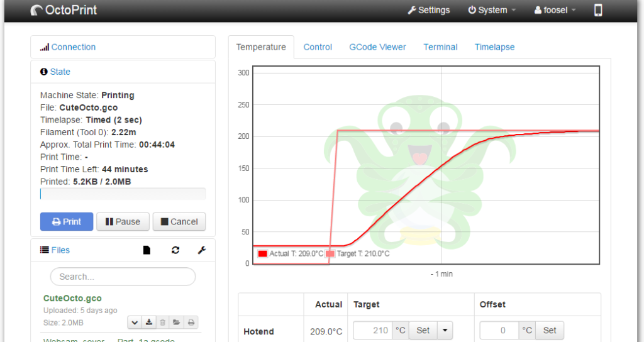This screenshot has height=342, width=644.
Task: Open the Settings wrench menu item
Action: click(x=429, y=10)
